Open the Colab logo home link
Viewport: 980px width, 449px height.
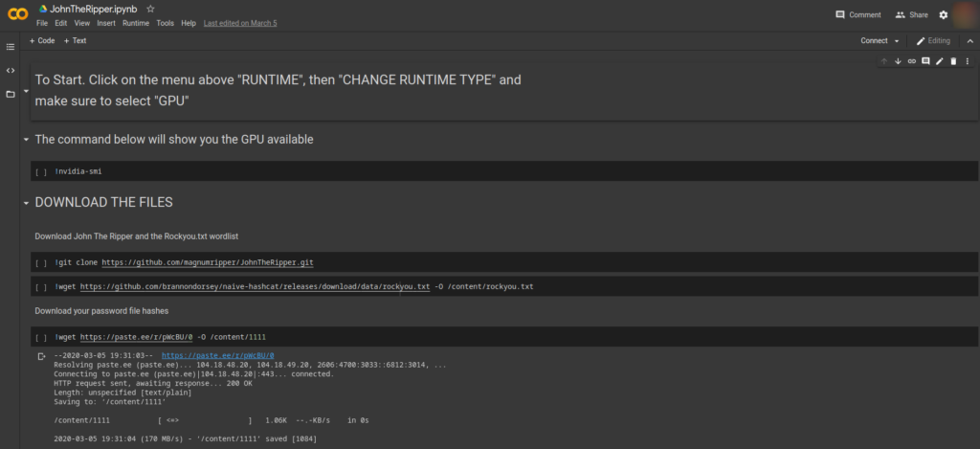pos(17,14)
